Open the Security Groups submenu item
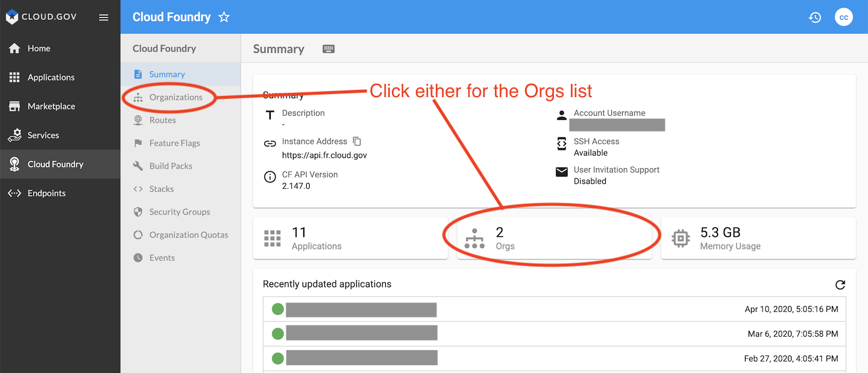Screen dimensions: 868x373 coord(181,212)
